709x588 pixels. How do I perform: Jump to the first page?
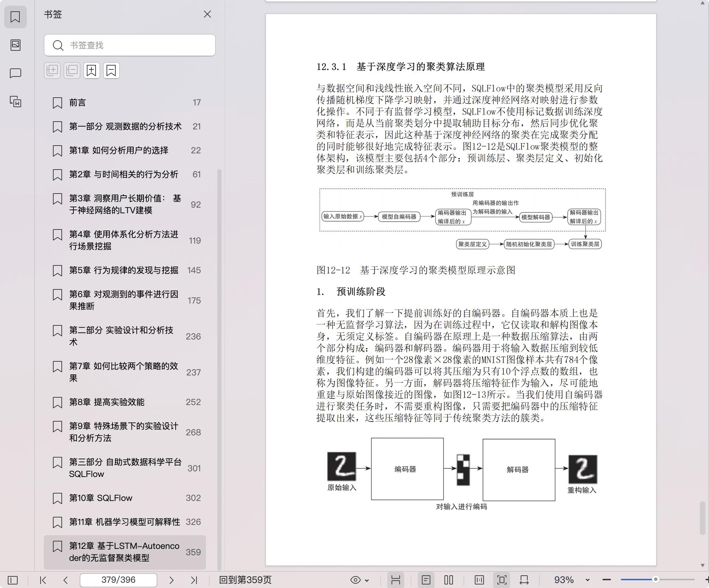(x=43, y=580)
